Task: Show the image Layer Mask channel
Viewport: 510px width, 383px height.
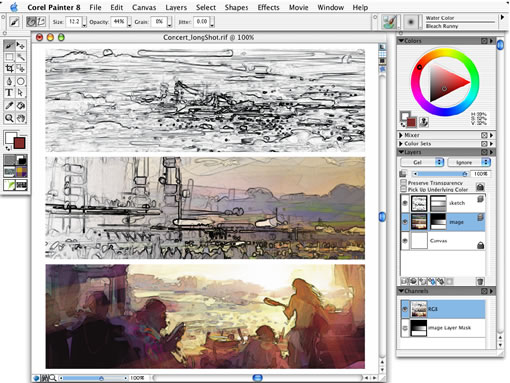Action: pos(405,328)
